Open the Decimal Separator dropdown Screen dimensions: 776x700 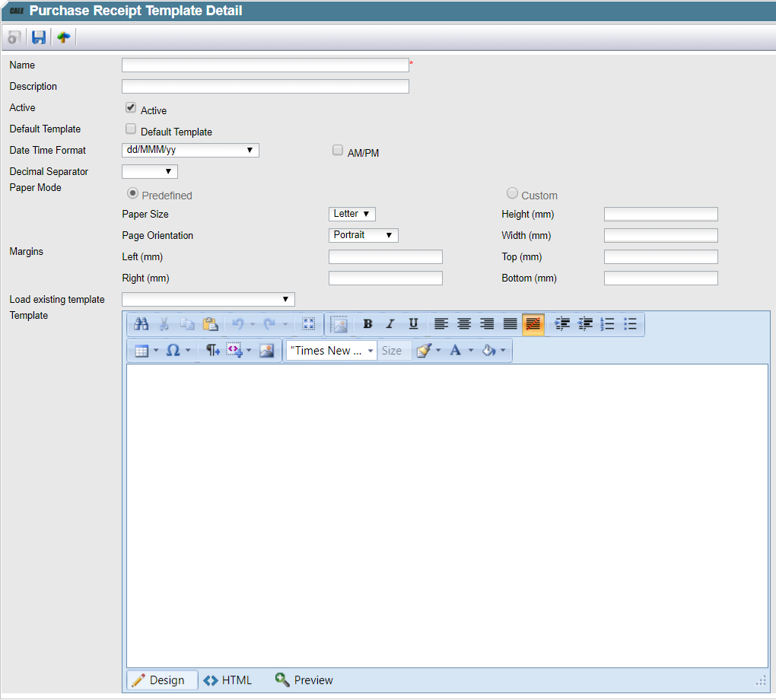coord(149,171)
